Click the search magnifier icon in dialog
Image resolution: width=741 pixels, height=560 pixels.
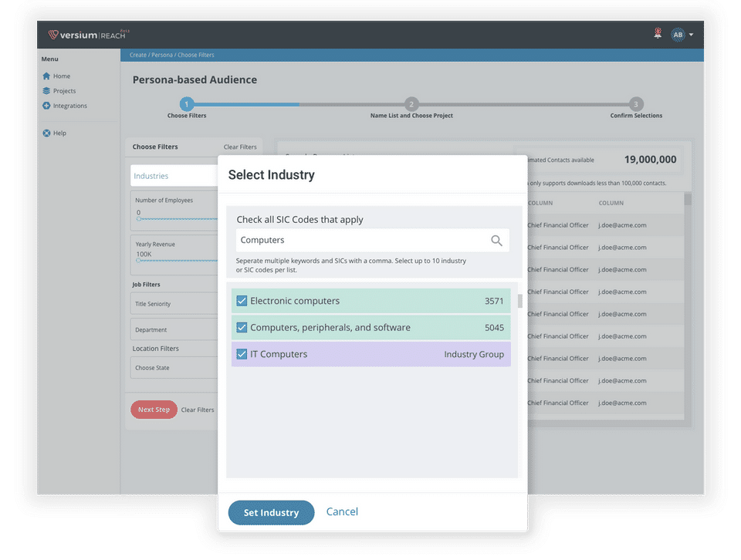[x=496, y=241]
